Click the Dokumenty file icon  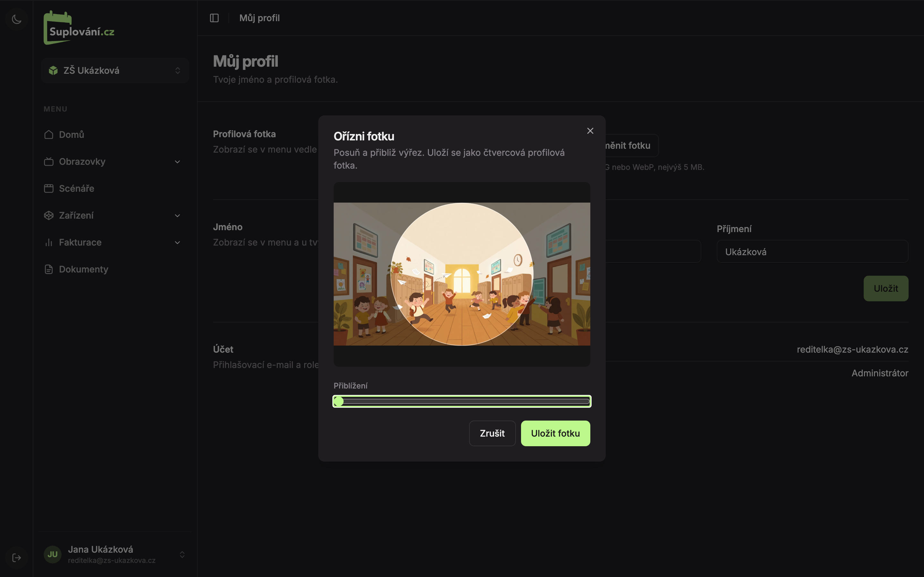(x=48, y=269)
